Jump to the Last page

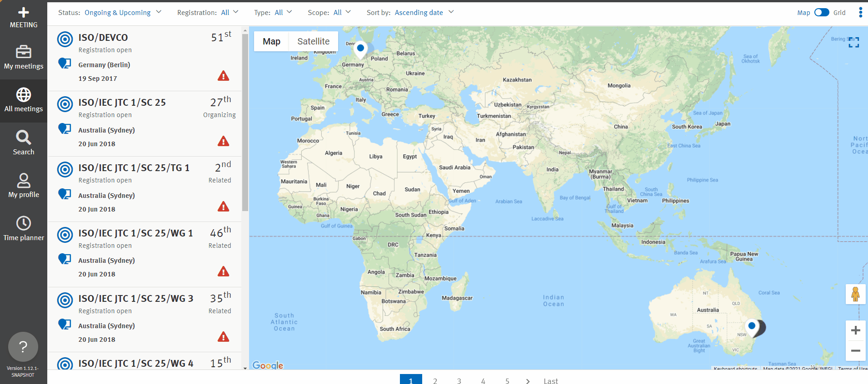pyautogui.click(x=551, y=381)
